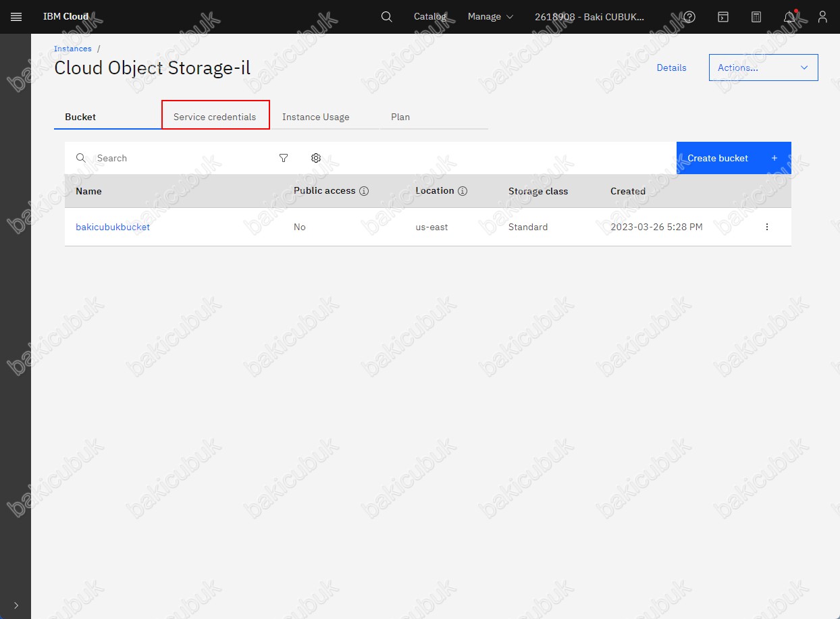The height and width of the screenshot is (619, 840).
Task: Click the Create bucket button
Action: click(734, 158)
